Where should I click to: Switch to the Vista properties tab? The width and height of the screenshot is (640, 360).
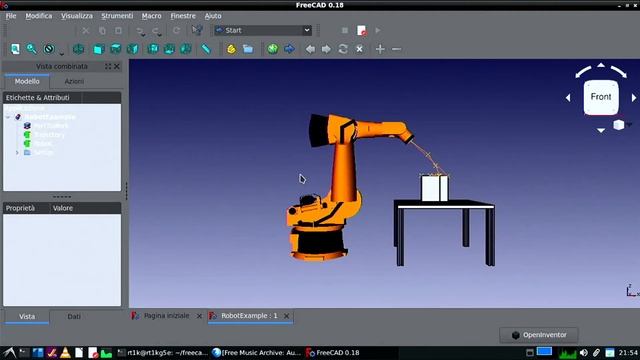coord(27,316)
